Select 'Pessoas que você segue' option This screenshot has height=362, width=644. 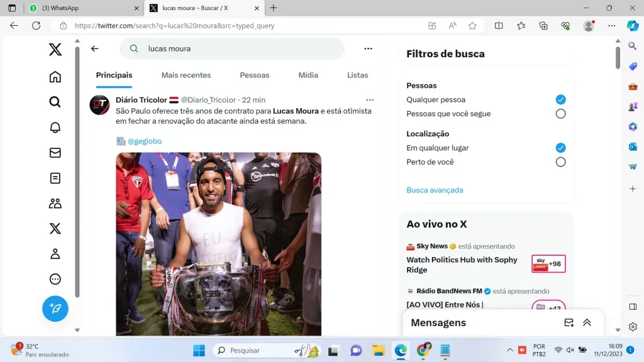(x=560, y=114)
